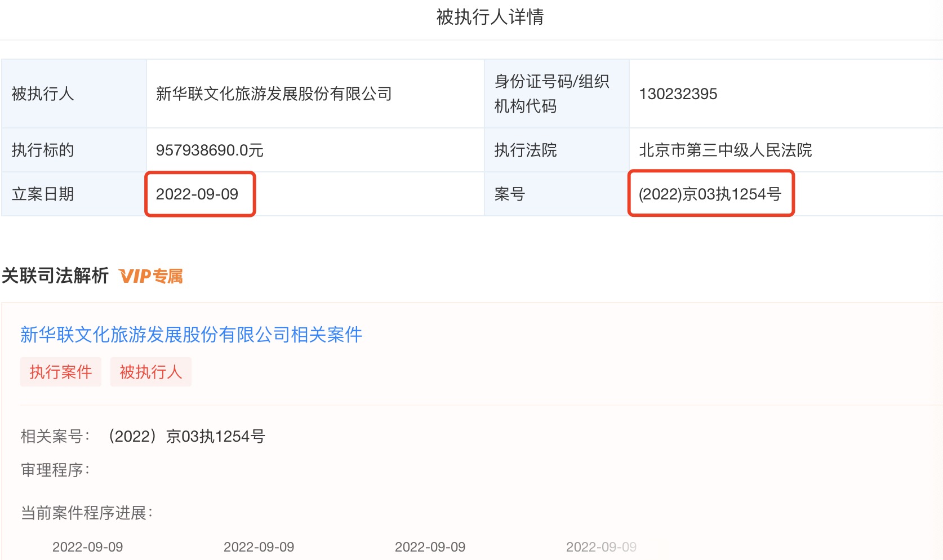The image size is (943, 560).
Task: Click the 执行标的 header cell
Action: (x=43, y=150)
